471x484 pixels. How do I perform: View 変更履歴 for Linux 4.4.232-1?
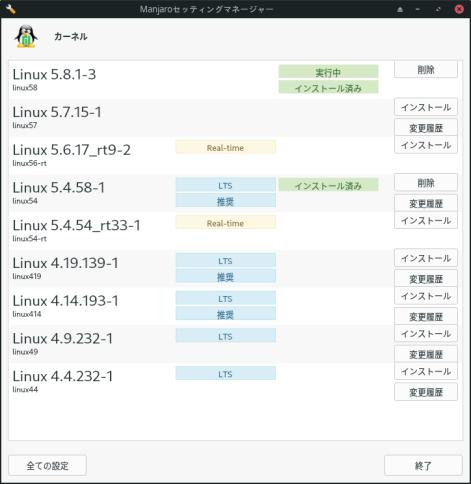click(426, 392)
